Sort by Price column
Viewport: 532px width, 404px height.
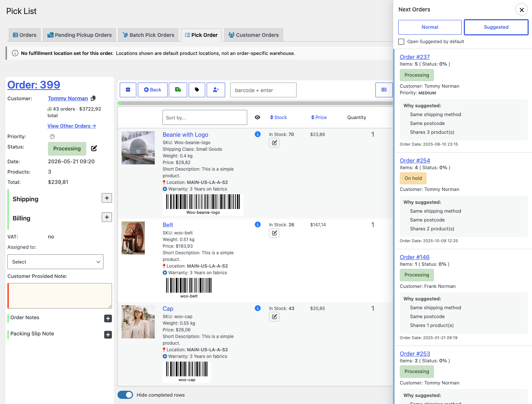pyautogui.click(x=319, y=117)
